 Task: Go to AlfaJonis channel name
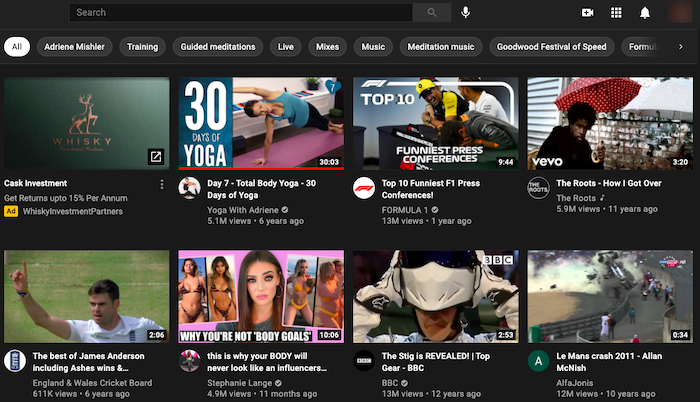[575, 383]
